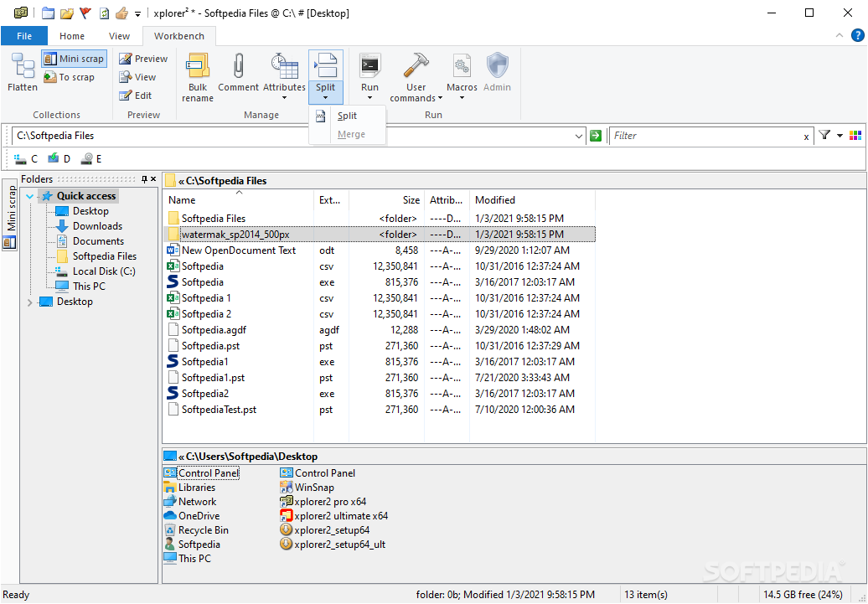Select drive D in the drive bar
This screenshot has height=604, width=868.
click(x=59, y=159)
